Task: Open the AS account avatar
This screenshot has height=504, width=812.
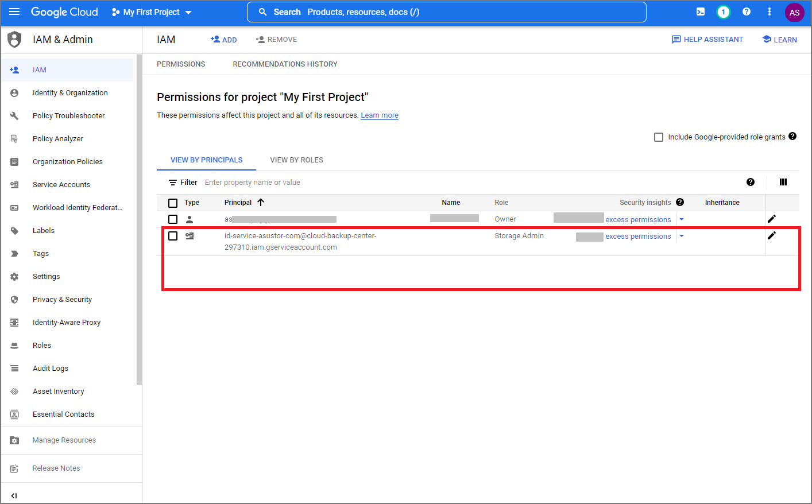Action: pyautogui.click(x=795, y=12)
